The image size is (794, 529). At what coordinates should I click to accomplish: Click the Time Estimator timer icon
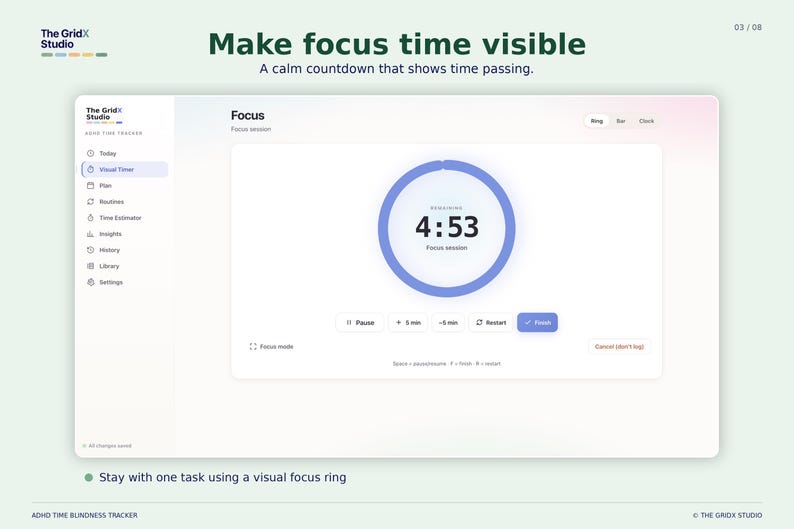90,218
